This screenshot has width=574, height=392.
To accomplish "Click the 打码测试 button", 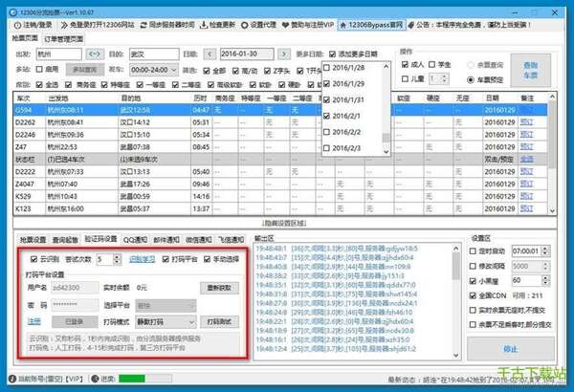I will pyautogui.click(x=219, y=322).
